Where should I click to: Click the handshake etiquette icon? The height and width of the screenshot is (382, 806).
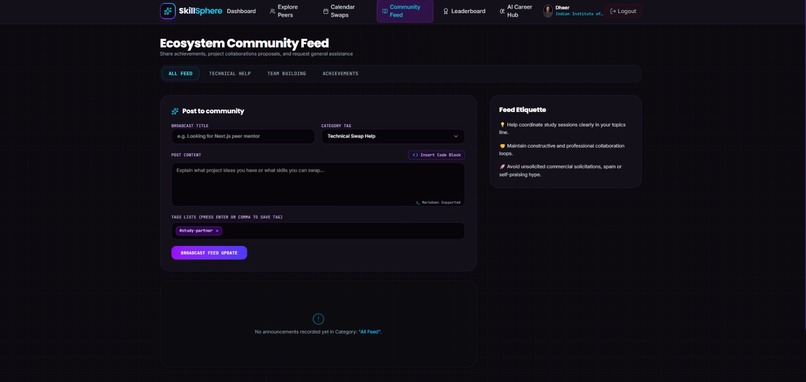tap(502, 146)
